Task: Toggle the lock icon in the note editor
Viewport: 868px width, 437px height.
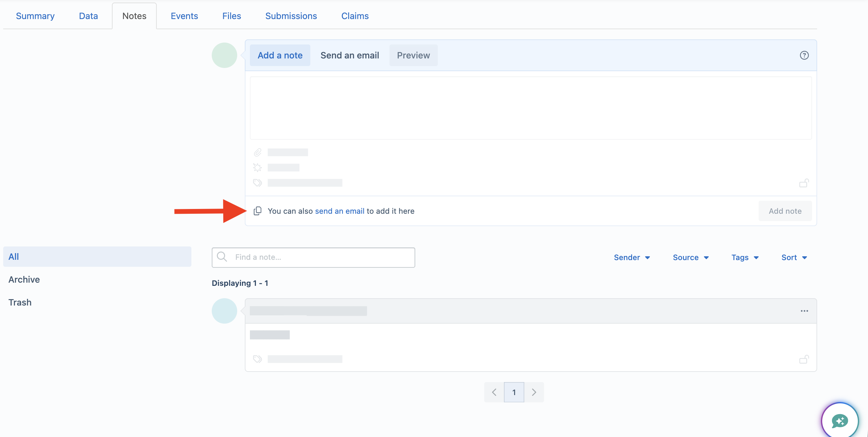Action: point(804,183)
